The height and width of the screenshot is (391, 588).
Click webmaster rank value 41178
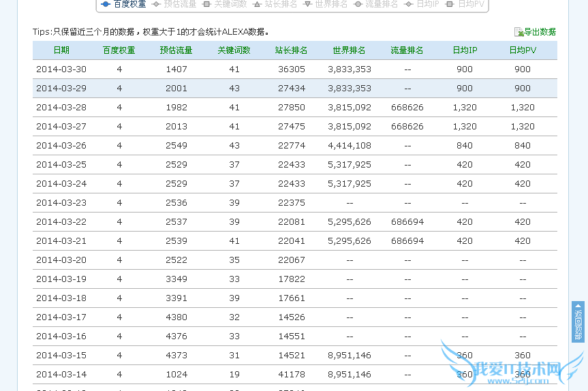pyautogui.click(x=292, y=375)
